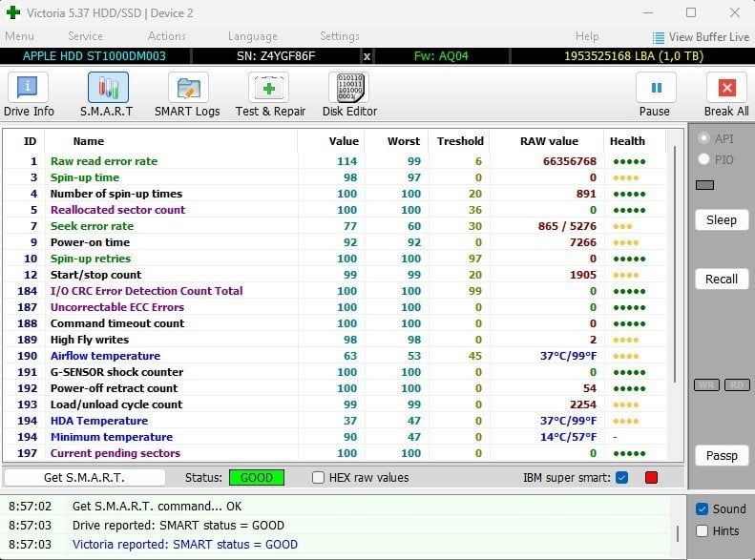
Task: Click the Get S.M.A.R.T. button
Action: click(84, 478)
